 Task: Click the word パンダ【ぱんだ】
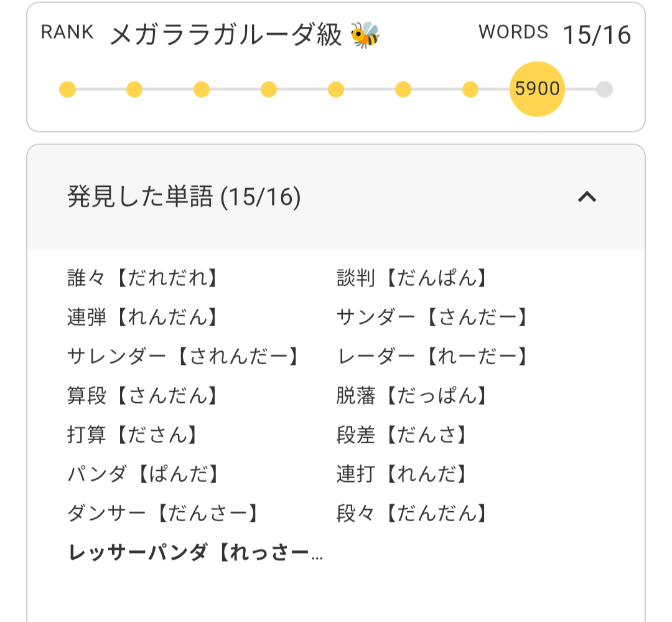144,474
